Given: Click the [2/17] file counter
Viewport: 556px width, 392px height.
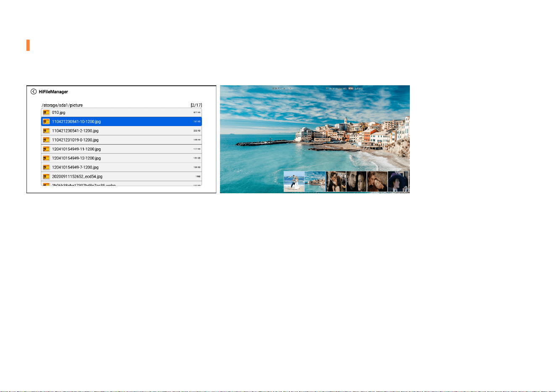Looking at the screenshot, I should click(197, 105).
